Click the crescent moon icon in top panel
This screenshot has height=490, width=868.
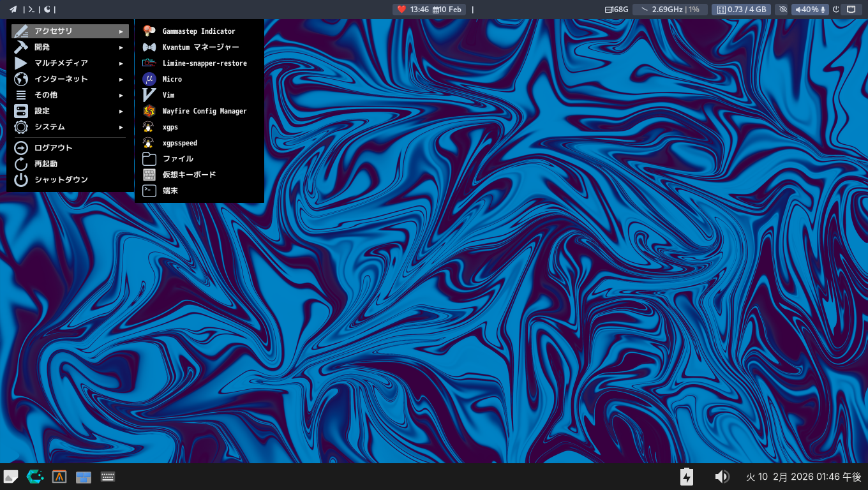point(47,9)
